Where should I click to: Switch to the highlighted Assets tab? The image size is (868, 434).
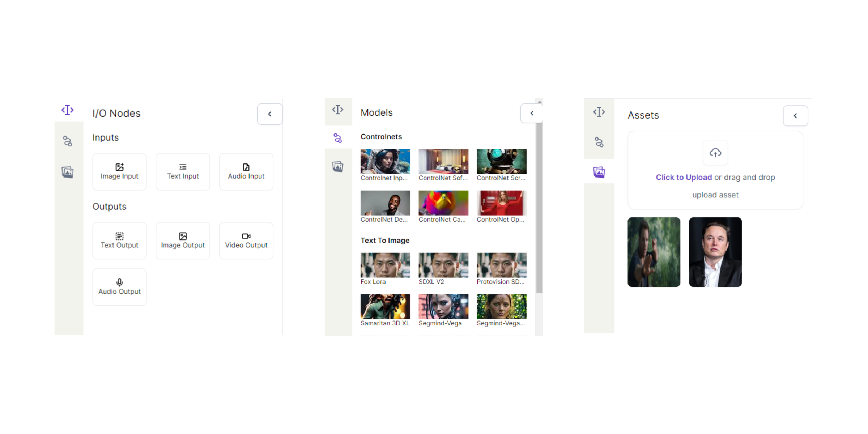[x=599, y=173]
